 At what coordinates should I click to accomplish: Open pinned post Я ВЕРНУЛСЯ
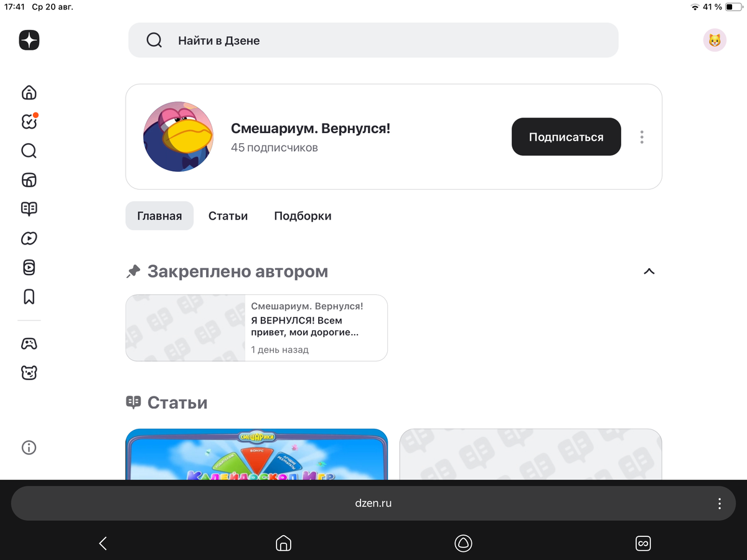256,328
